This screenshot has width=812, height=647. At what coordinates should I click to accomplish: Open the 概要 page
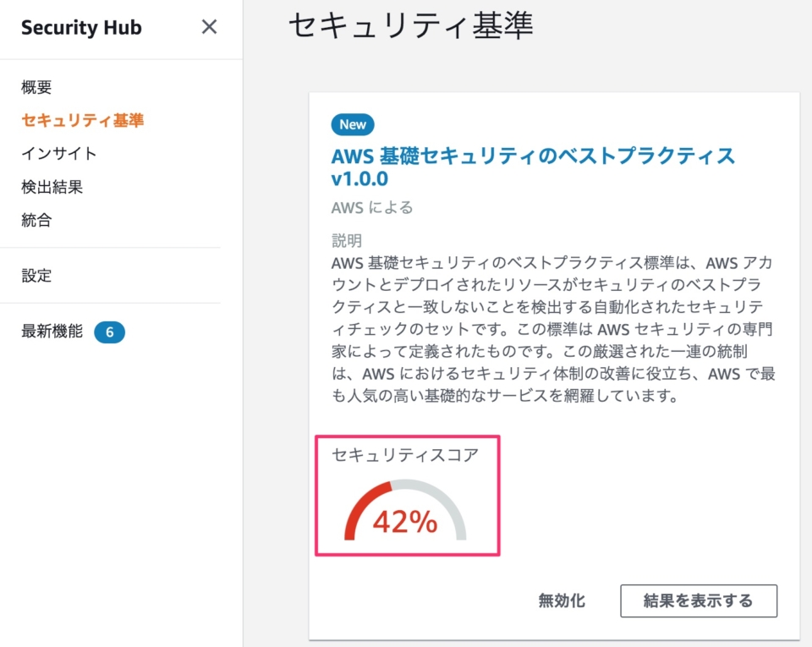pyautogui.click(x=36, y=86)
